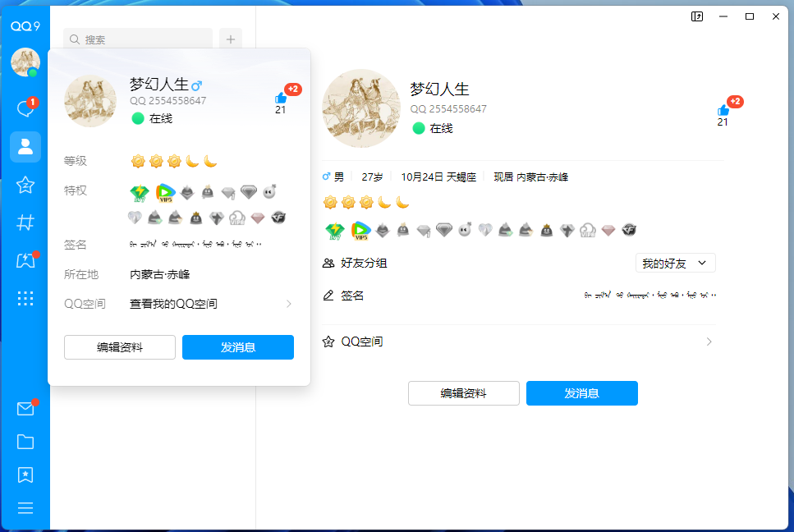
Task: Expand the 查看我的QQ空间 chevron in the popup
Action: click(289, 304)
